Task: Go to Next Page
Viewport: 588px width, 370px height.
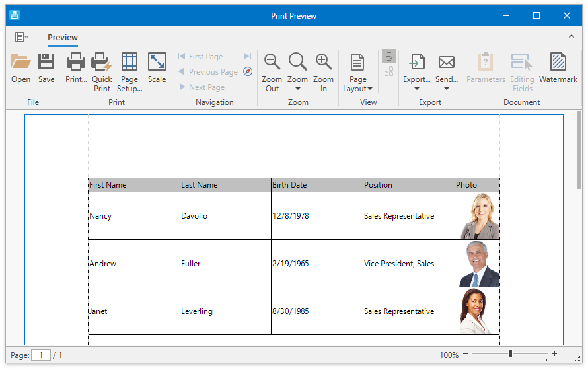Action: pos(202,87)
